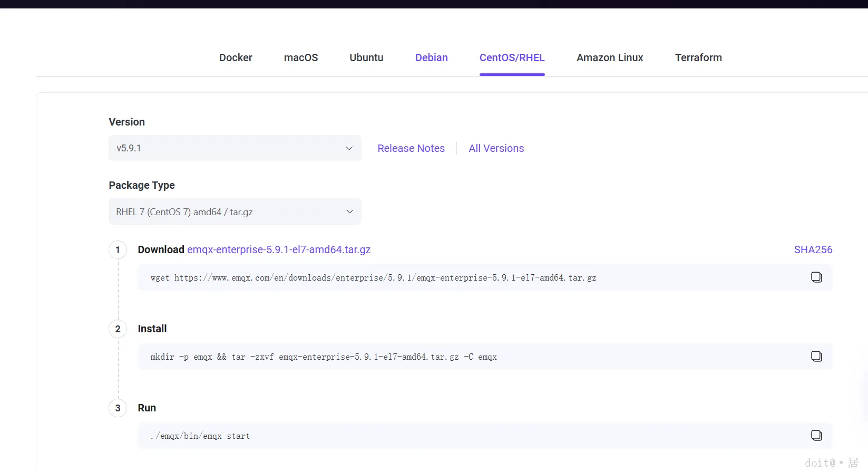This screenshot has width=868, height=471.
Task: Copy the wget download command
Action: 816,277
